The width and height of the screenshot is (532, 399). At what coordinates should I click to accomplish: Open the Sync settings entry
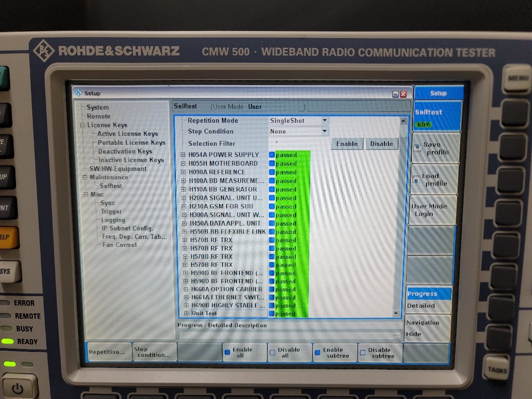click(108, 203)
